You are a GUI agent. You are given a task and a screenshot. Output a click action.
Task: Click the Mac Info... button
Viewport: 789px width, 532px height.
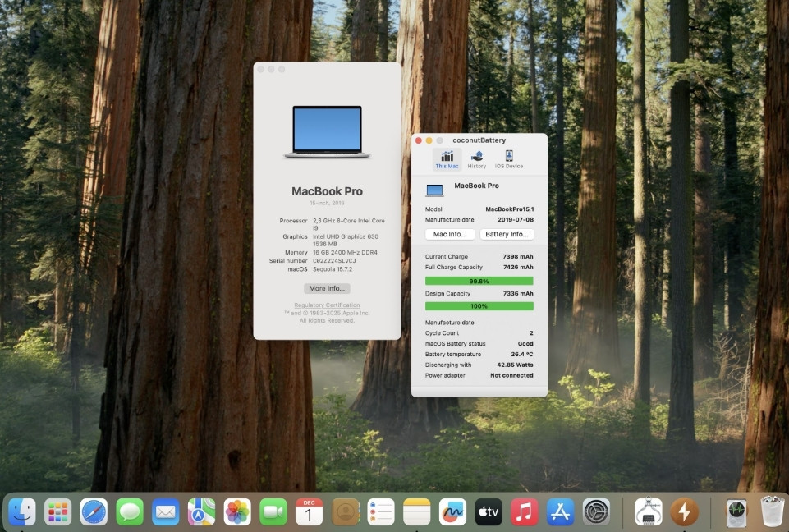(450, 234)
